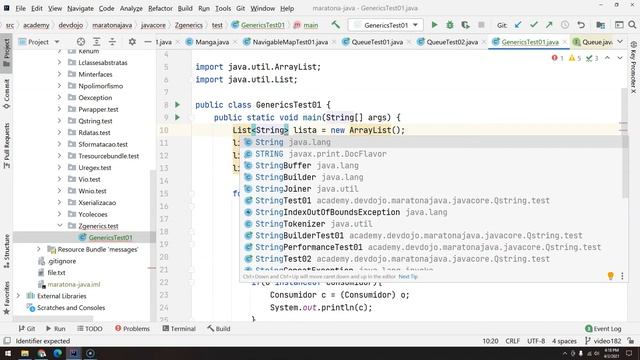Open Commit tool window on left stripe

click(x=7, y=94)
